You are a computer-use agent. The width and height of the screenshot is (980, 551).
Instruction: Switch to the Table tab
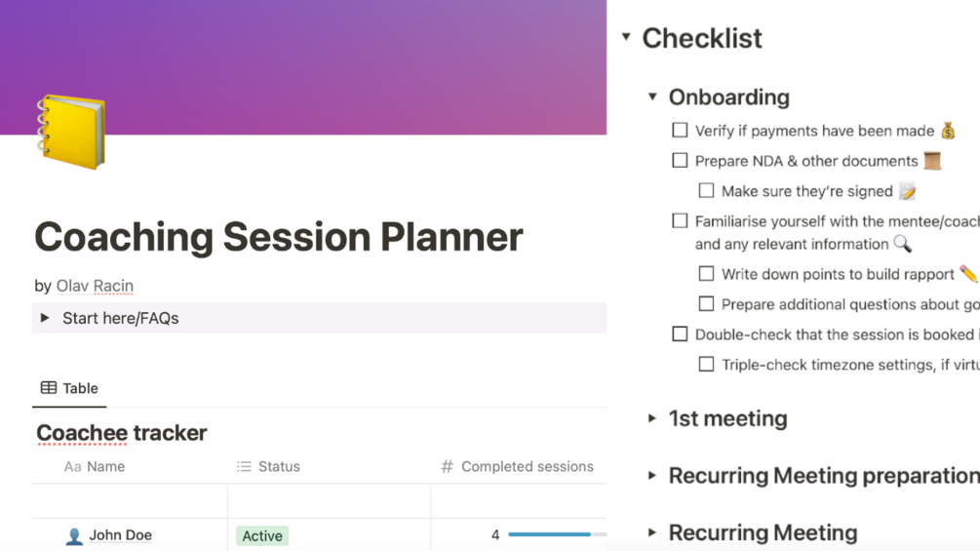(69, 388)
